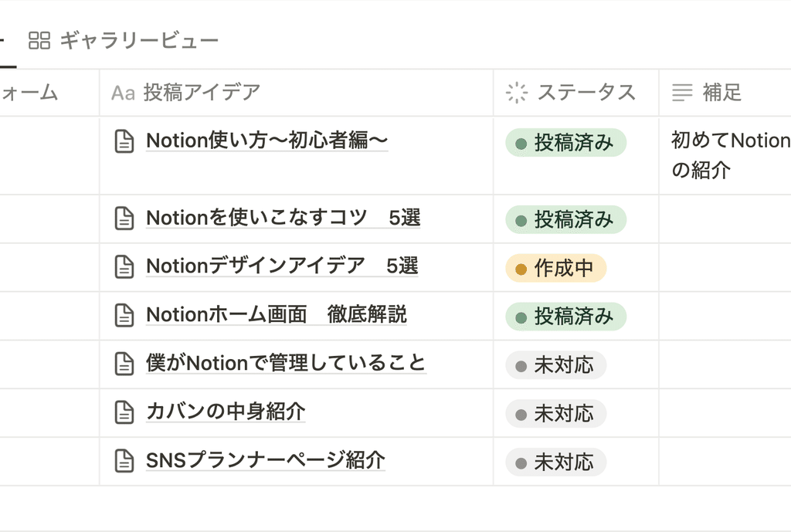Click page icon beside Notionデザインアイデア 5選
The image size is (791, 532).
tap(124, 266)
